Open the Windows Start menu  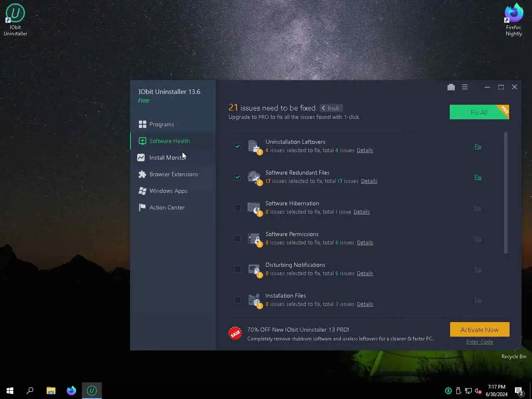pyautogui.click(x=10, y=391)
